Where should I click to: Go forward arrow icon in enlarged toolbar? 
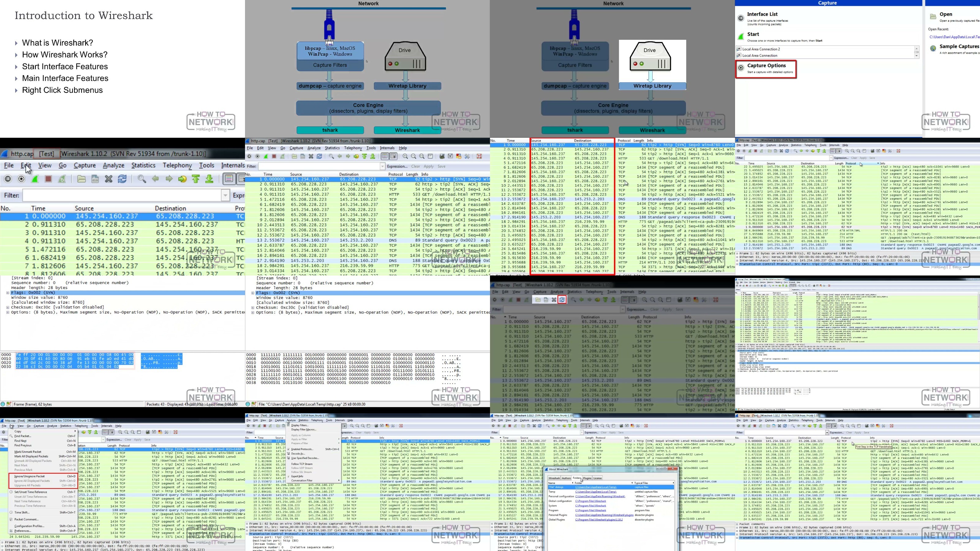[169, 179]
